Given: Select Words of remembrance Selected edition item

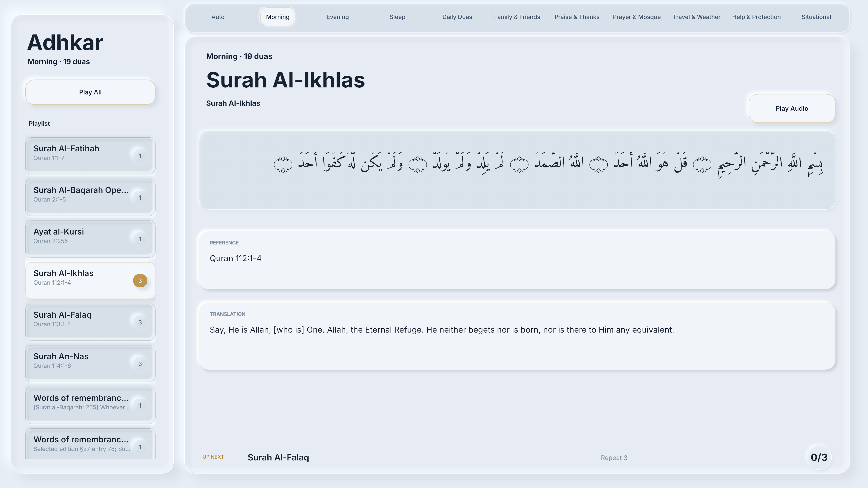Looking at the screenshot, I should click(90, 444).
